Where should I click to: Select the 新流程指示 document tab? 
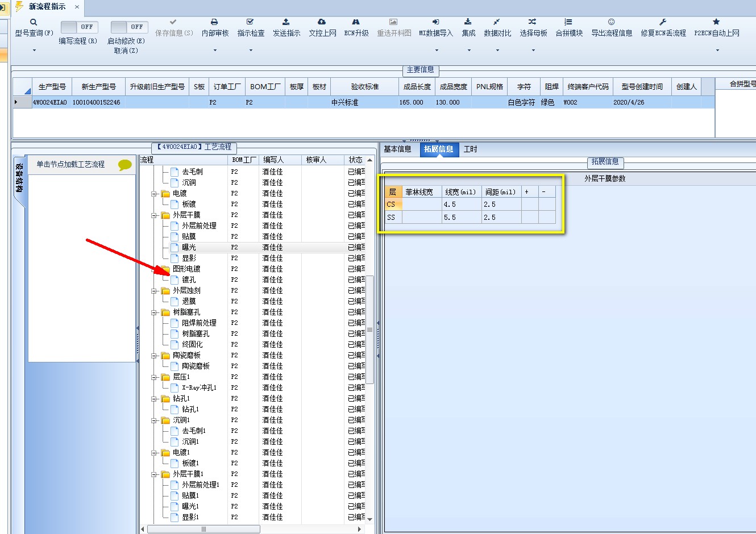(47, 7)
